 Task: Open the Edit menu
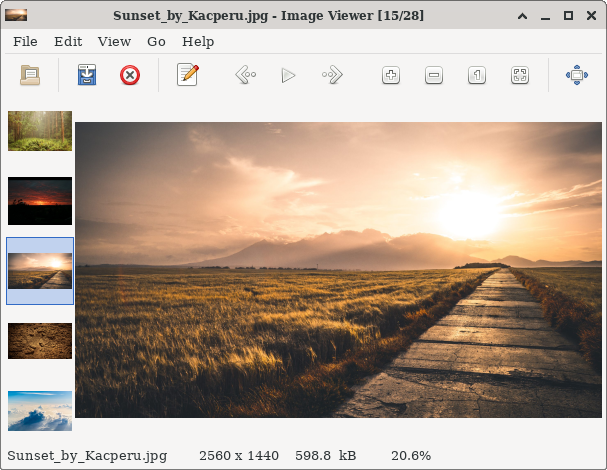click(x=68, y=41)
